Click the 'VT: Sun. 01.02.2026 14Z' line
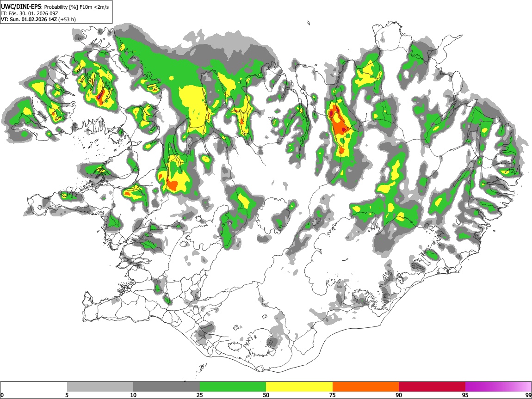The width and height of the screenshot is (532, 399). click(29, 19)
